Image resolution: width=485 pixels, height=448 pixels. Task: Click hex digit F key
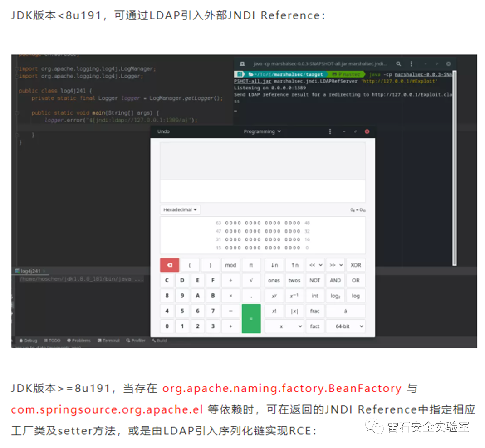coord(213,280)
